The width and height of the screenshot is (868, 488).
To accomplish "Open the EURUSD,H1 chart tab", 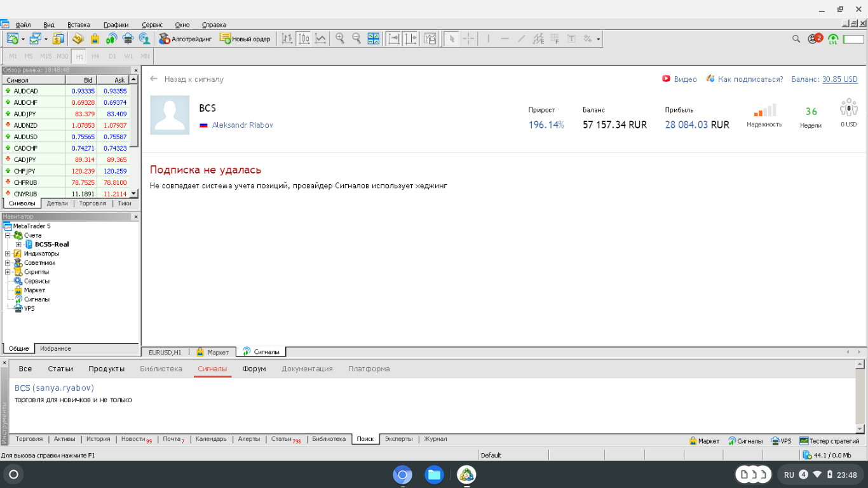I will (165, 352).
